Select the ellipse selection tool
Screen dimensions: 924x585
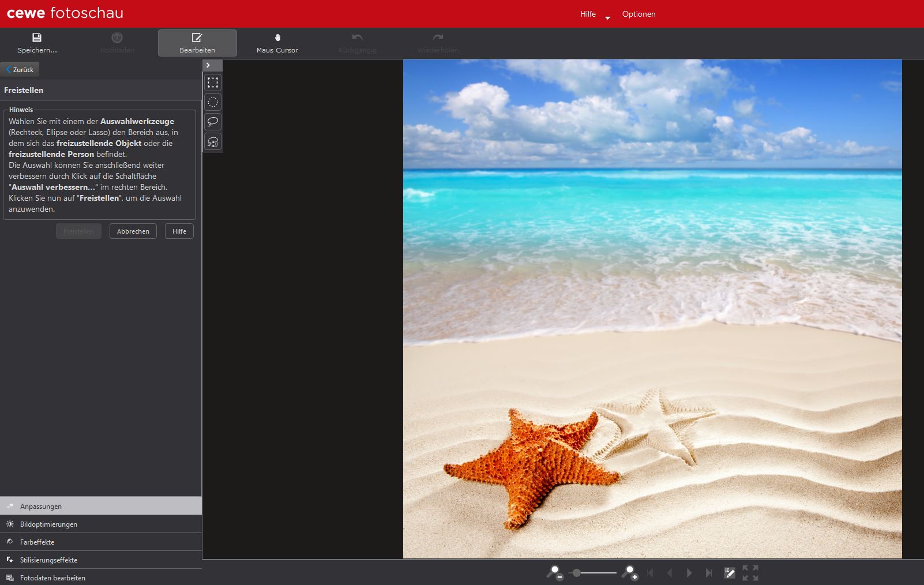pyautogui.click(x=213, y=103)
